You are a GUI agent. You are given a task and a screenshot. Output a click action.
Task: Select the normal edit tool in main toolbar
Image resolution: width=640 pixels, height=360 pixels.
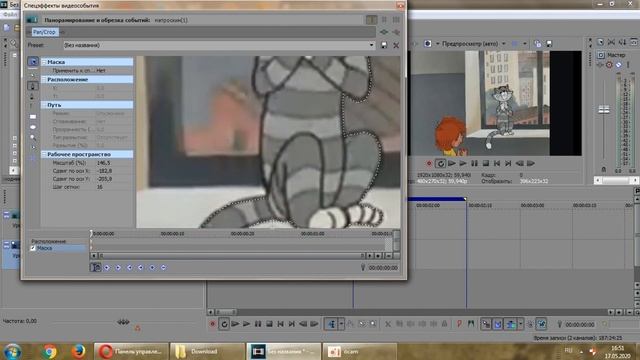(331, 324)
